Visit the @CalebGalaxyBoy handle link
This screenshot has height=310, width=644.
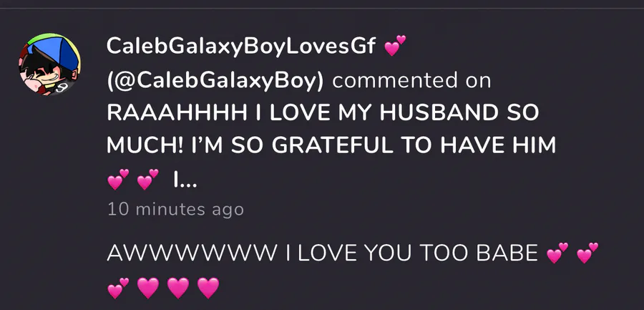(215, 79)
